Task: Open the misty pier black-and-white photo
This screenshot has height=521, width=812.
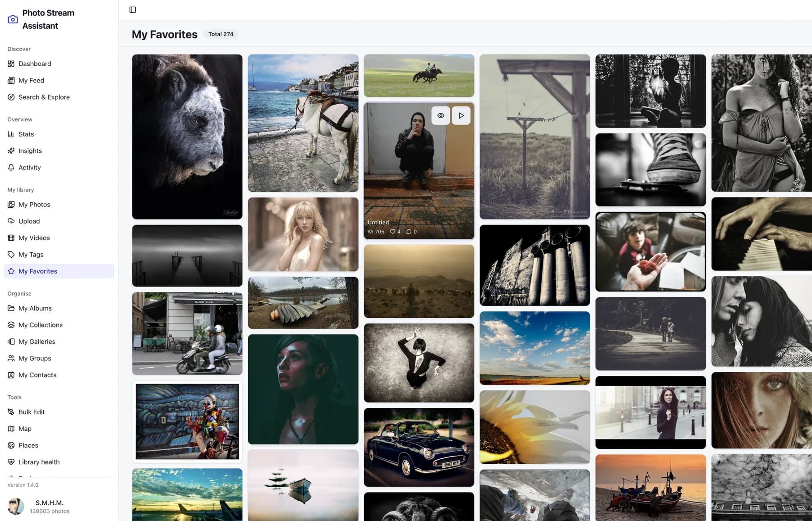Action: 187,256
